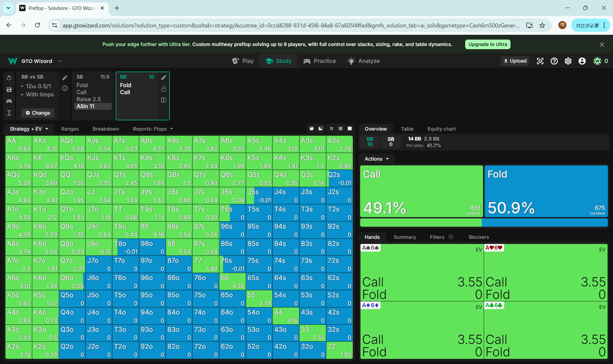Click the compare split-view icon in BB node

click(164, 100)
